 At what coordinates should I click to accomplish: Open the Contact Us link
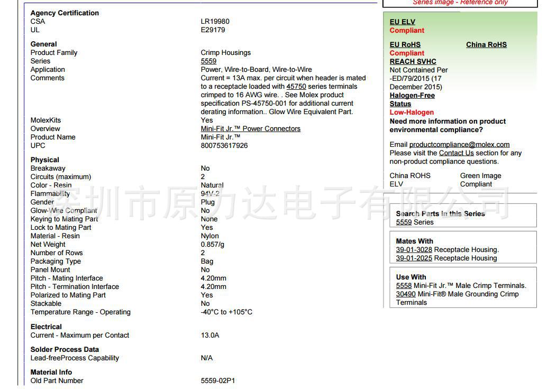coord(456,153)
